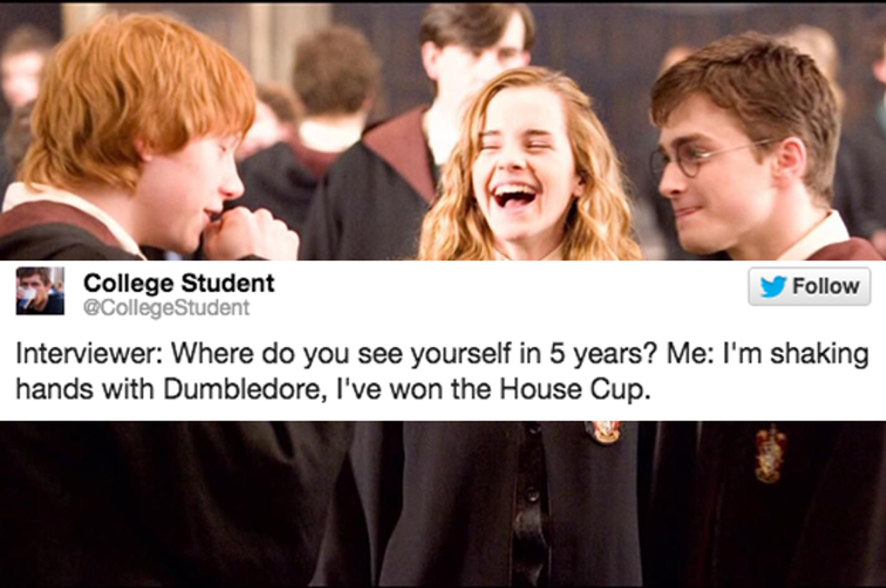Click the blank white area beside the handle
This screenshot has height=588, width=886.
[496, 307]
